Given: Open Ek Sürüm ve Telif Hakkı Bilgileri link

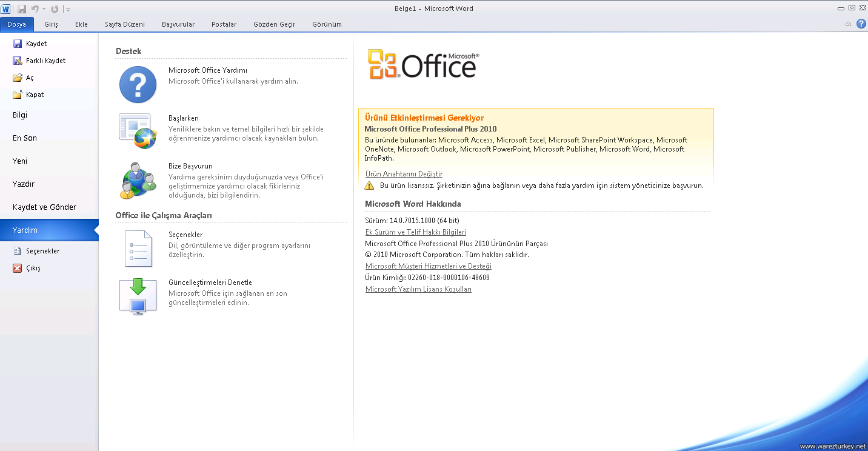Looking at the screenshot, I should tap(416, 232).
